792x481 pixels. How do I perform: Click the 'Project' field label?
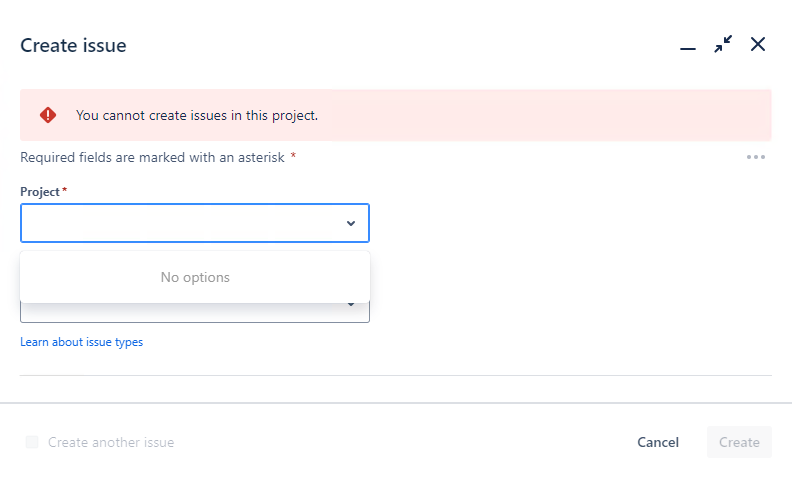point(40,192)
